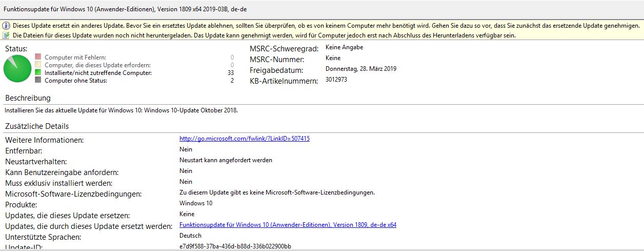Click 'Installierte/nicht zutreffende Computer:' label

coord(98,73)
